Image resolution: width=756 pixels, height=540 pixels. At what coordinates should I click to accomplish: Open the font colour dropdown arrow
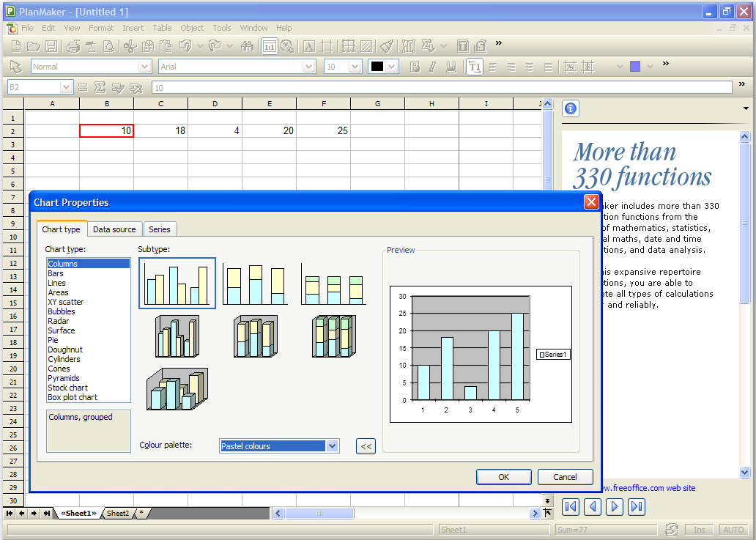click(392, 67)
